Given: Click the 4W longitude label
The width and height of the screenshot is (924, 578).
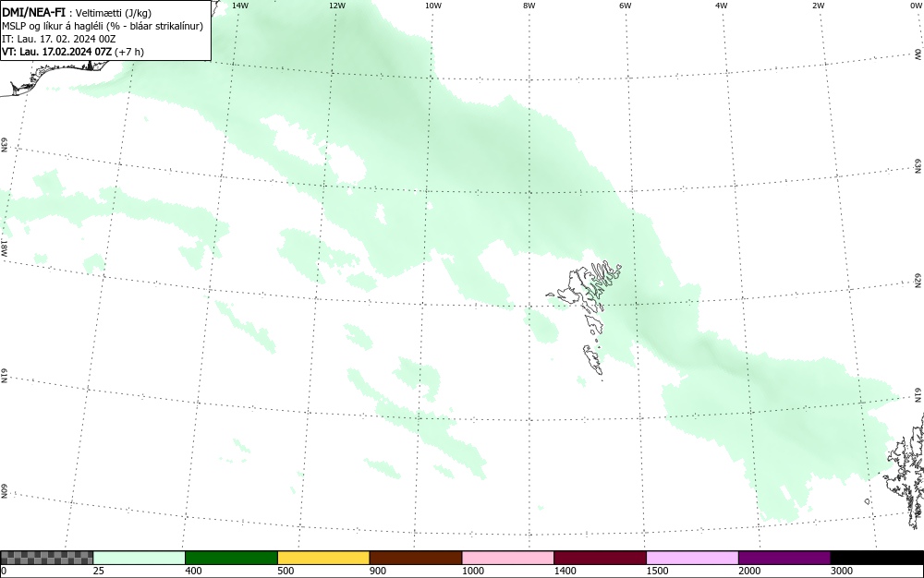Looking at the screenshot, I should (722, 6).
